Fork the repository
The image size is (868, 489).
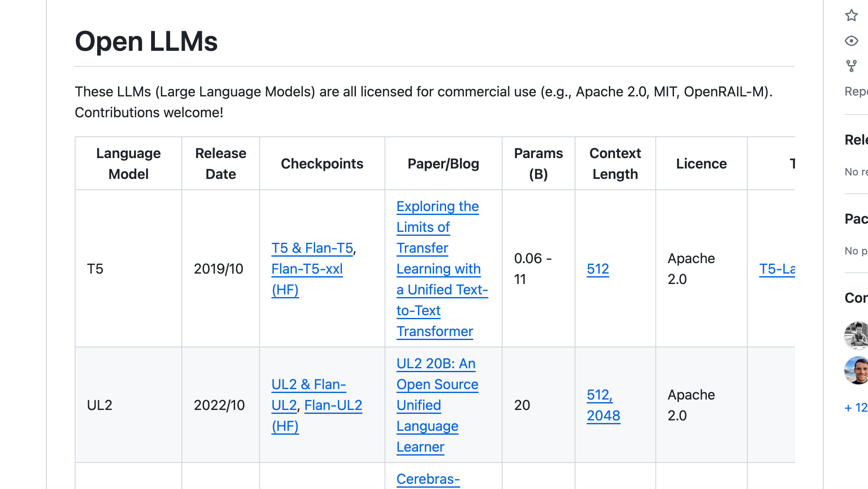tap(852, 65)
